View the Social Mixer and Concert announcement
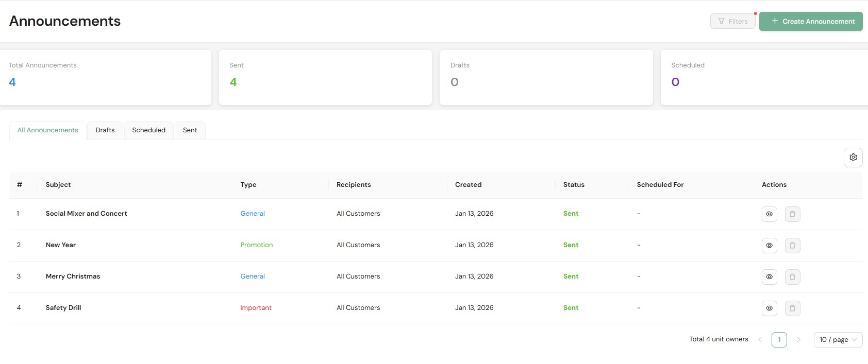 click(x=769, y=214)
